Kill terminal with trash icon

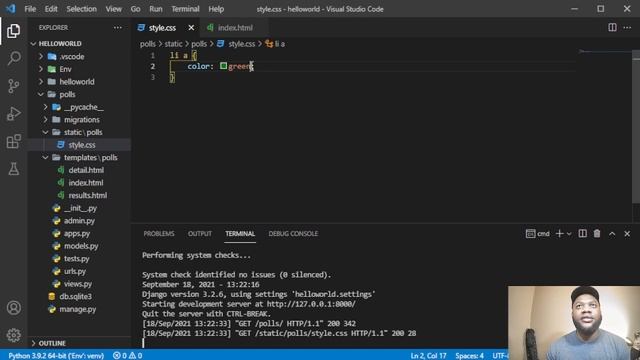(597, 233)
